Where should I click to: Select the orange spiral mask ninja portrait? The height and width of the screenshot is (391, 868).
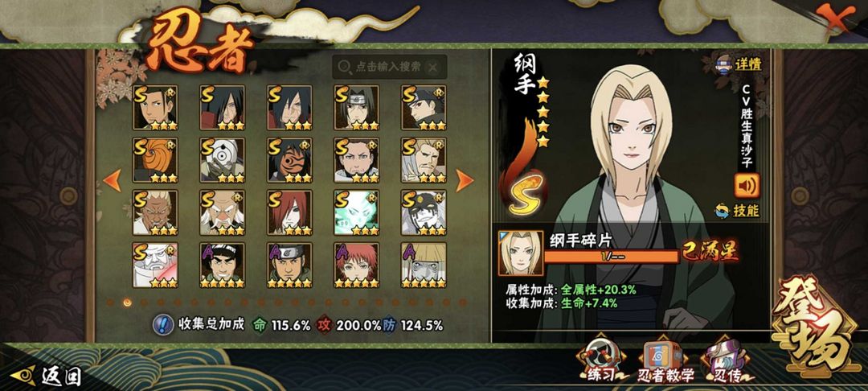(156, 160)
